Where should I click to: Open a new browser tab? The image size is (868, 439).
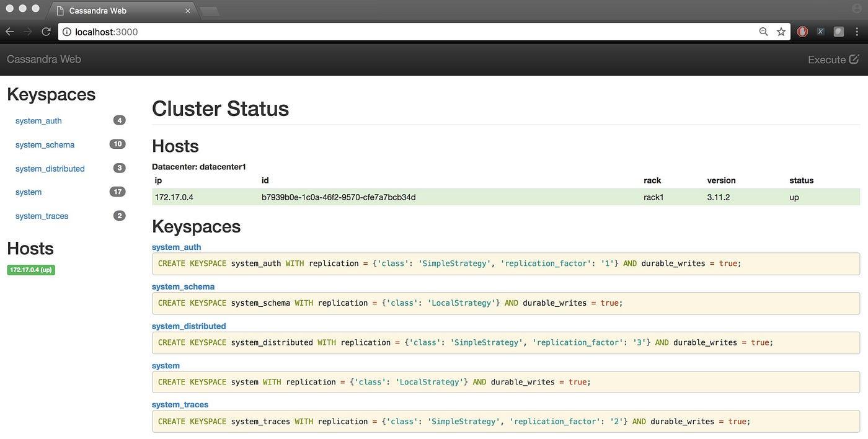(210, 11)
